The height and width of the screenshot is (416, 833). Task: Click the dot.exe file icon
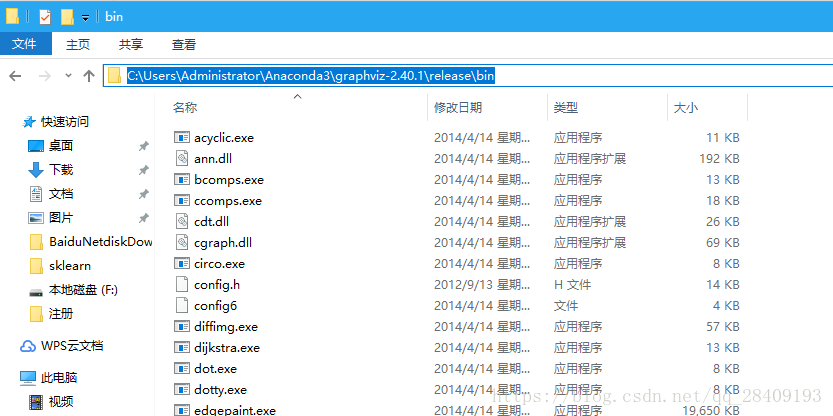[x=182, y=368]
